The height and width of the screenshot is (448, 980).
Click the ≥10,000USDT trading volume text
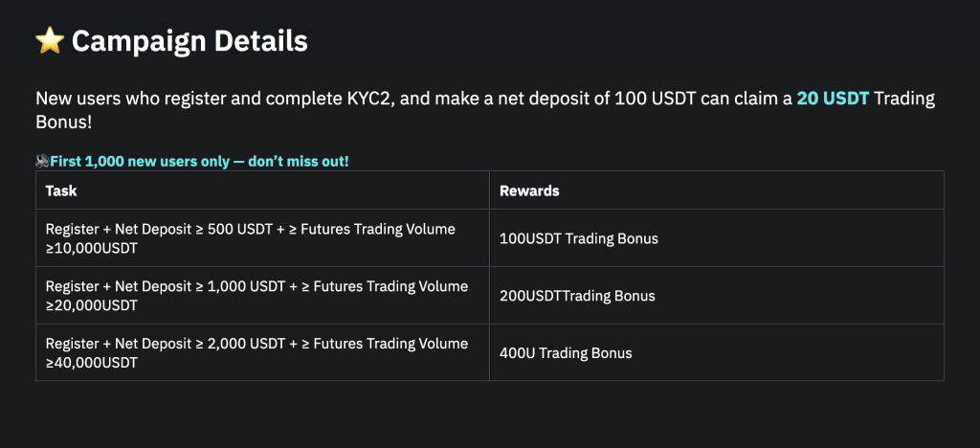[92, 248]
